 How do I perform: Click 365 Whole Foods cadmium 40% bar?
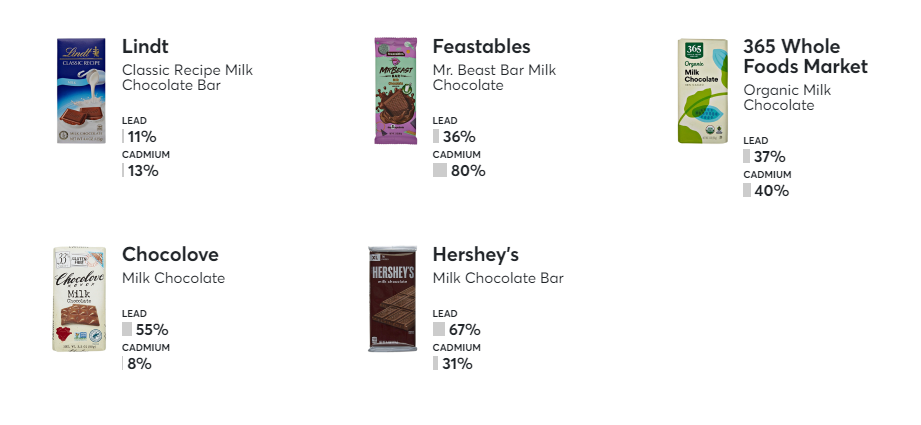[x=746, y=191]
